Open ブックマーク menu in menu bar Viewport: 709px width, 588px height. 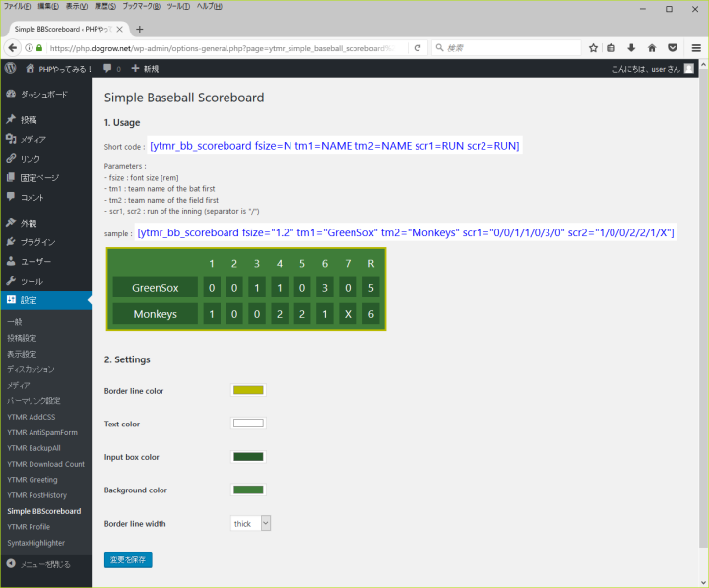point(141,6)
